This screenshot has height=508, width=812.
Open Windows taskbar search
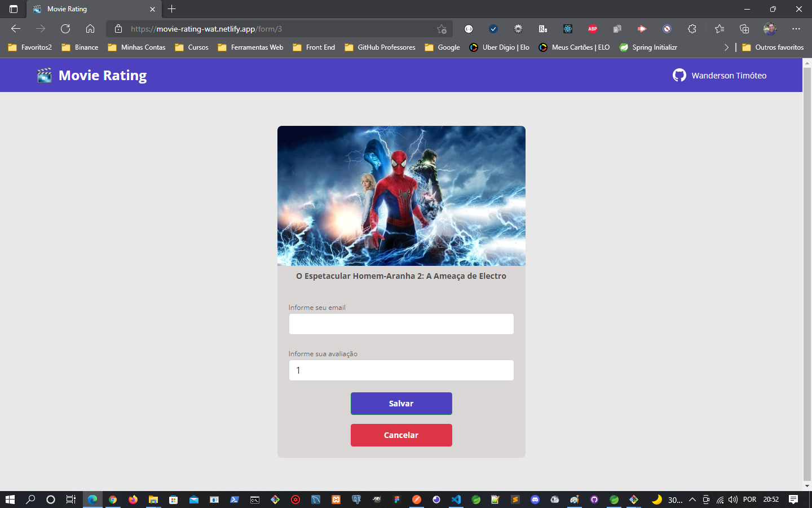[x=30, y=500]
